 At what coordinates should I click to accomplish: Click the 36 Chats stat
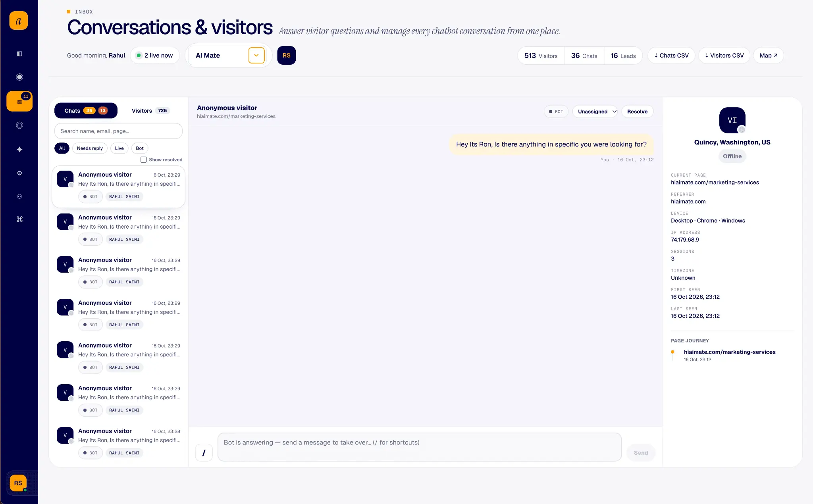tap(584, 56)
